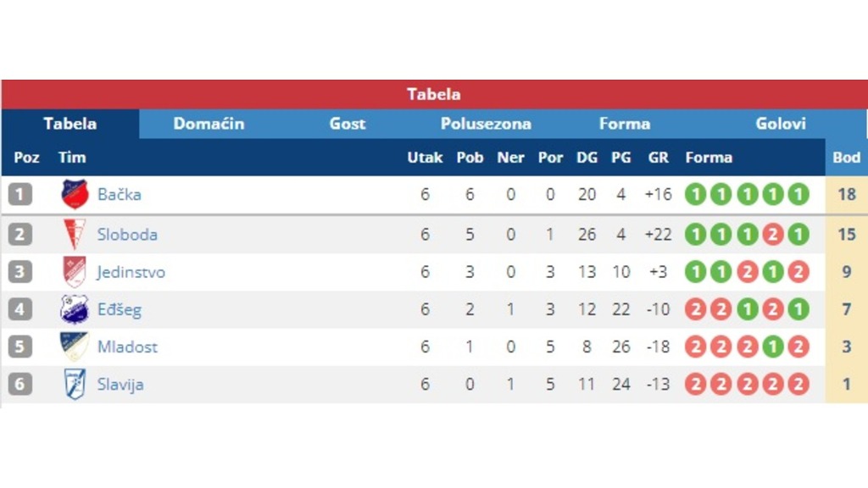Click Mladost's green win form circle
This screenshot has width=868, height=488.
click(x=773, y=347)
